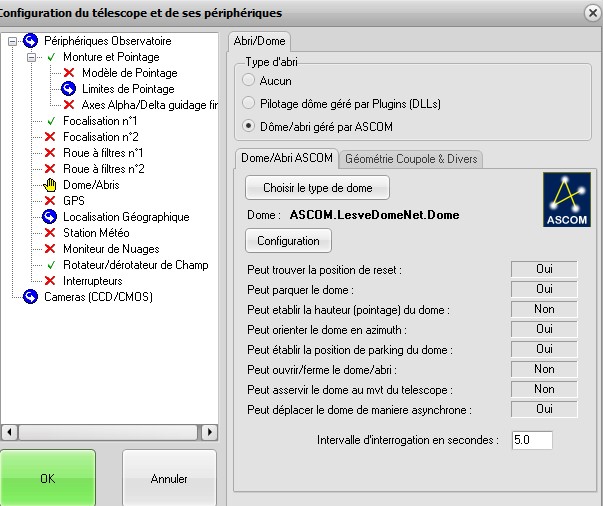603x506 pixels.
Task: Click the blue icon beside Localisation Géographique
Action: coord(50,217)
